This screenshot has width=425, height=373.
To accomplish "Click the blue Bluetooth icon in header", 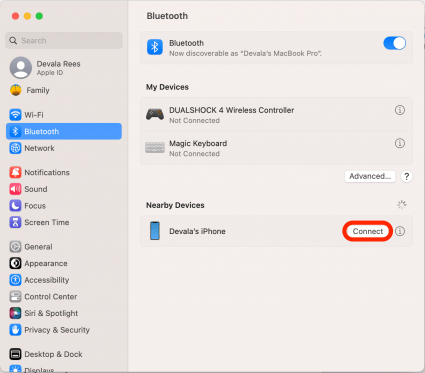I will pos(155,47).
